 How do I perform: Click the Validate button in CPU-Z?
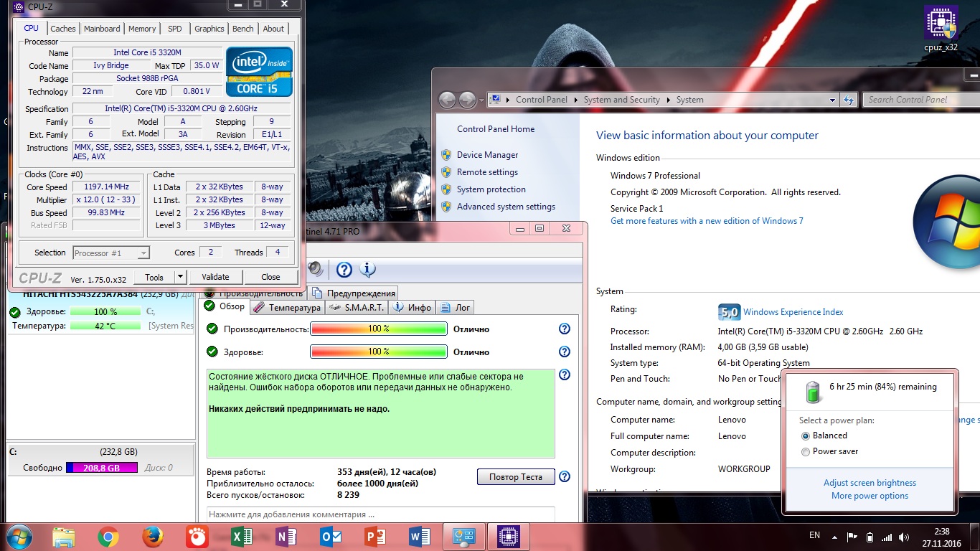[x=215, y=277]
